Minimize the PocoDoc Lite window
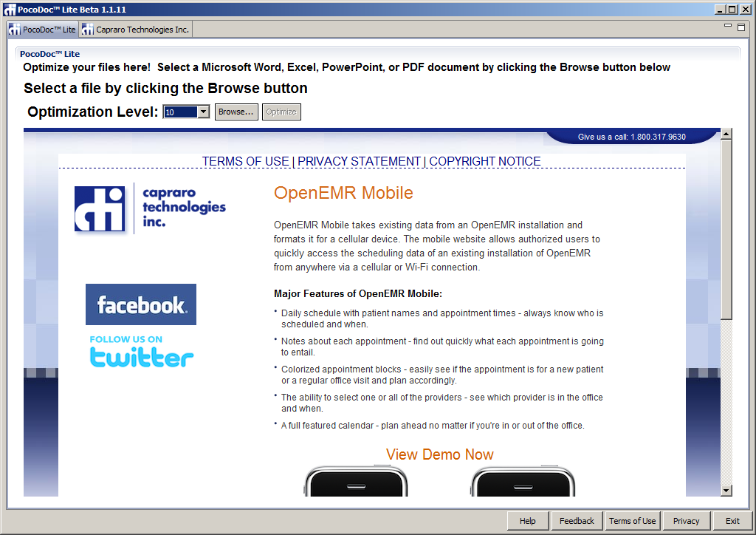The width and height of the screenshot is (756, 535). pyautogui.click(x=720, y=9)
